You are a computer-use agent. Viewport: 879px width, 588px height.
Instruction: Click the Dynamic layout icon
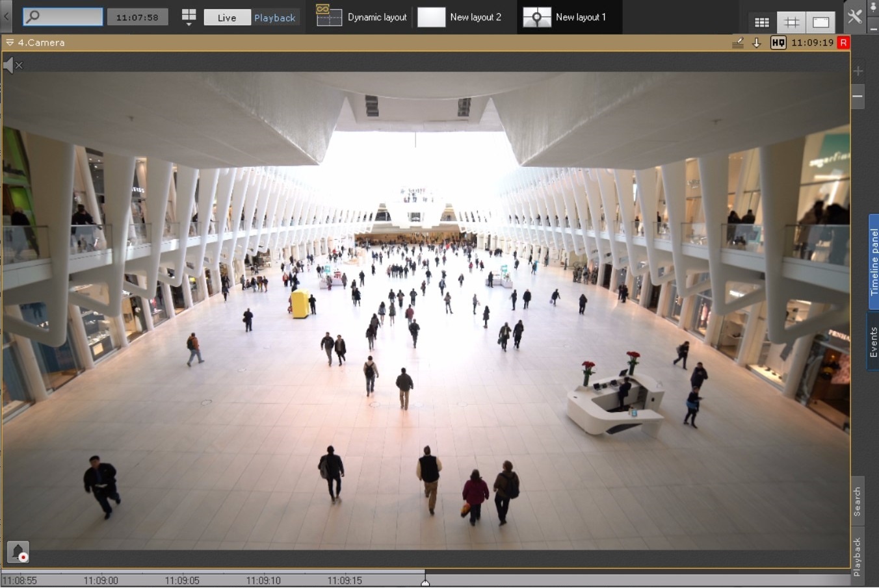point(329,16)
